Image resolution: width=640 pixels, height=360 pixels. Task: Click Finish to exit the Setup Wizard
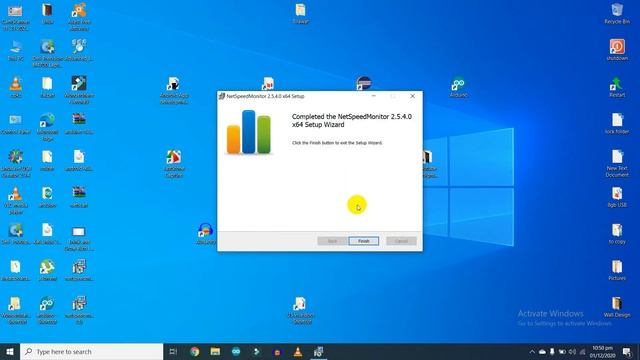363,241
